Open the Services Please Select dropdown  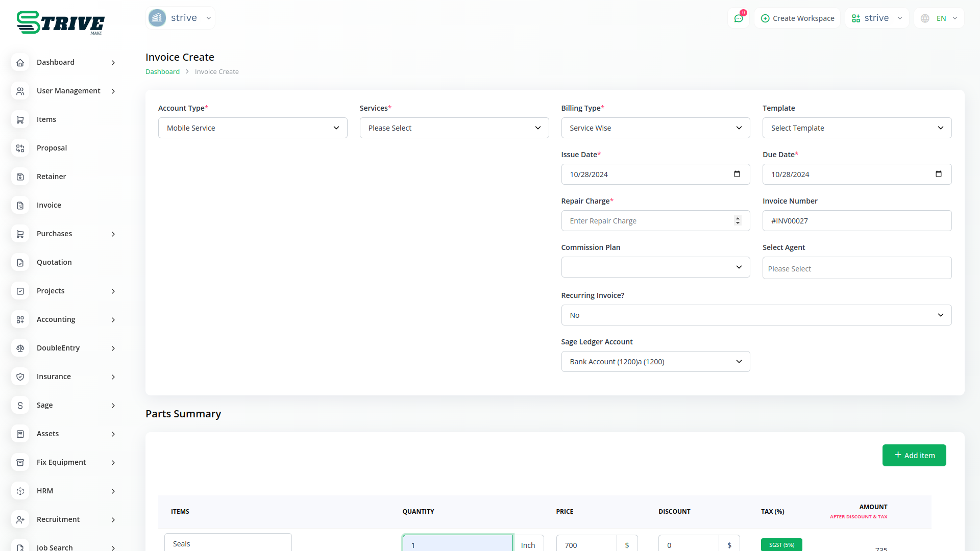[x=454, y=128]
